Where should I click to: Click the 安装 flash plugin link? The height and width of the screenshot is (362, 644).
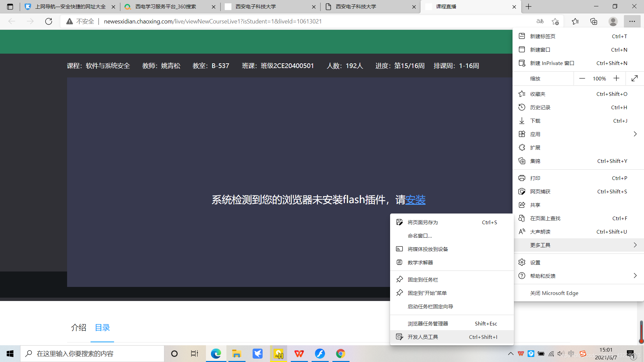pos(415,200)
